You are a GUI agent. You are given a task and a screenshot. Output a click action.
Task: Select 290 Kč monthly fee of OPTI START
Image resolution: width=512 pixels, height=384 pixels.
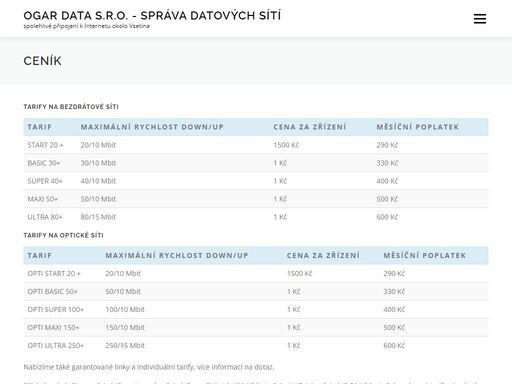[x=394, y=274]
